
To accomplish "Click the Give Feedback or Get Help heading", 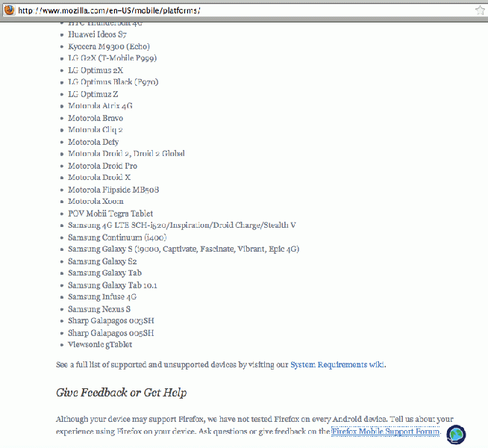I will pyautogui.click(x=122, y=393).
